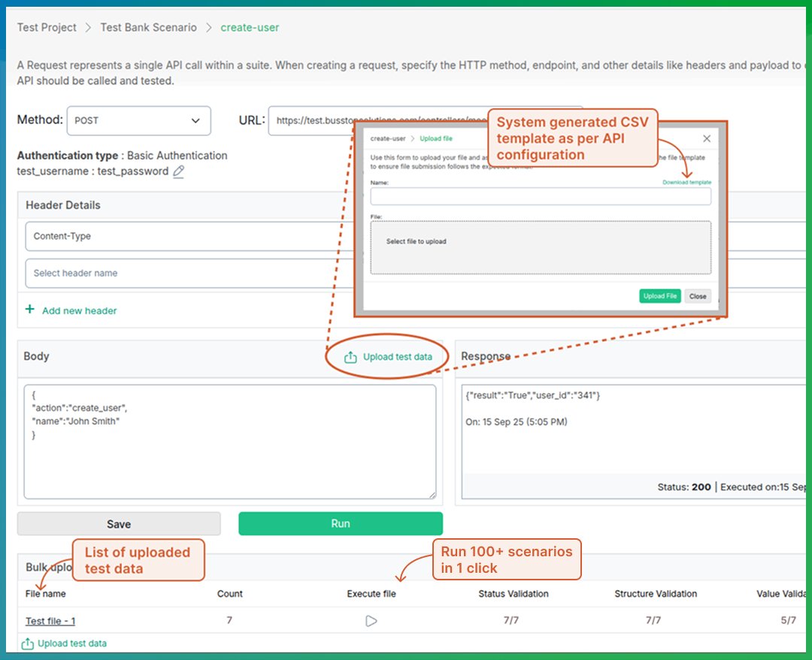This screenshot has width=812, height=660.
Task: Click the green Upload File button in the dialog
Action: pos(659,296)
